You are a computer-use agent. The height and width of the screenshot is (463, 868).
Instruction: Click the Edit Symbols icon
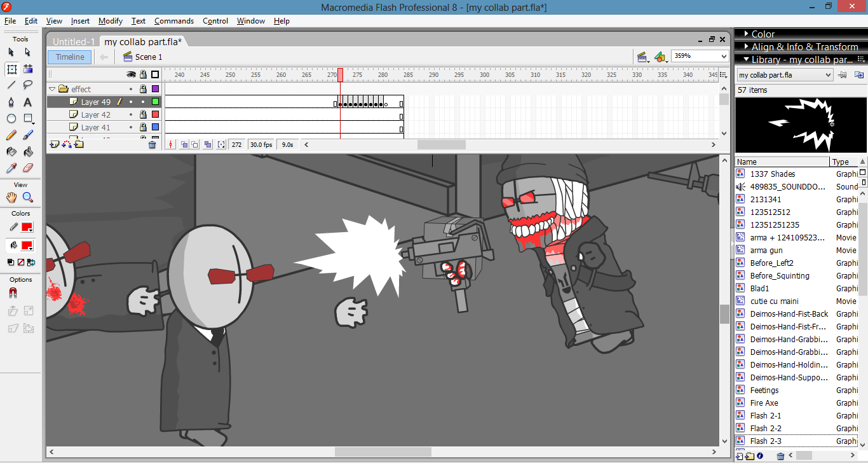point(661,57)
